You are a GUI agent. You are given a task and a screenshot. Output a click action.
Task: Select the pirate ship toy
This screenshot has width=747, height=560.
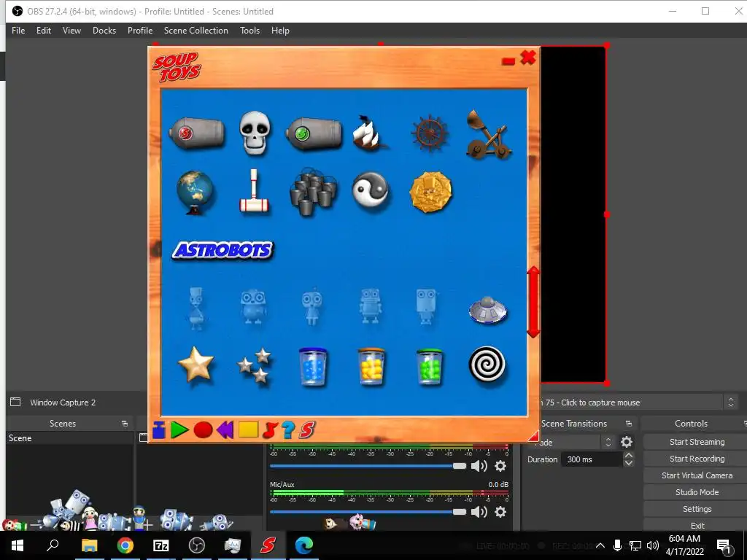370,133
